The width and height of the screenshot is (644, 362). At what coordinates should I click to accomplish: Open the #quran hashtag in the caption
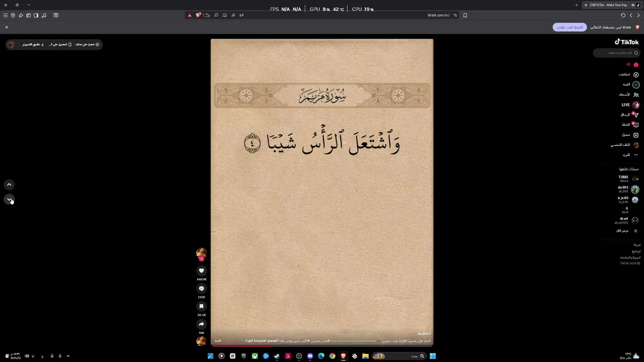tap(273, 341)
